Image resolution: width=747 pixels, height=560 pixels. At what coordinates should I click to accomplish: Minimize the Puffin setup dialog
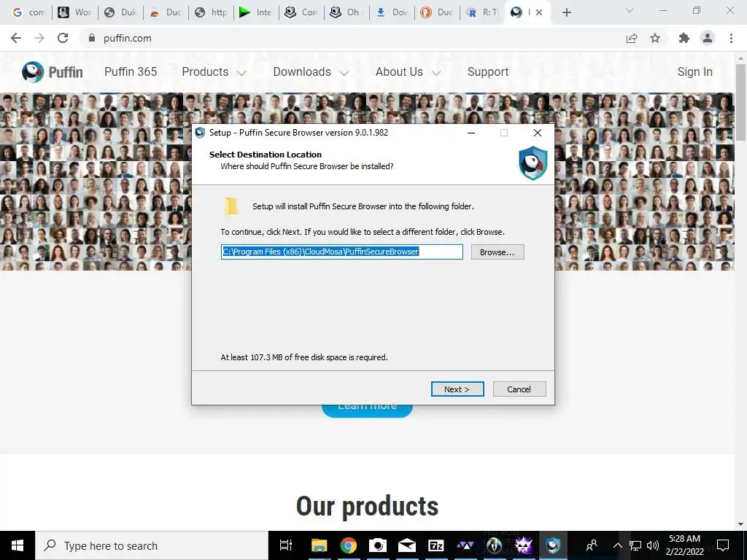(x=471, y=133)
